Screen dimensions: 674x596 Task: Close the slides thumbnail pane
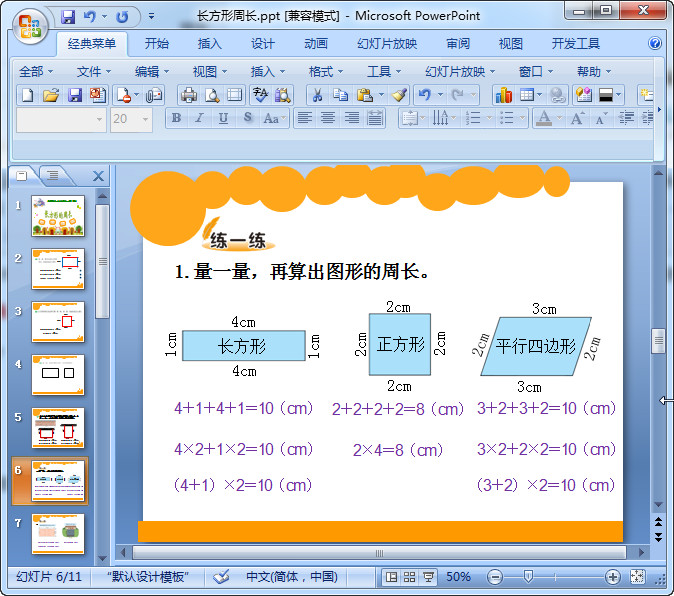pyautogui.click(x=98, y=176)
